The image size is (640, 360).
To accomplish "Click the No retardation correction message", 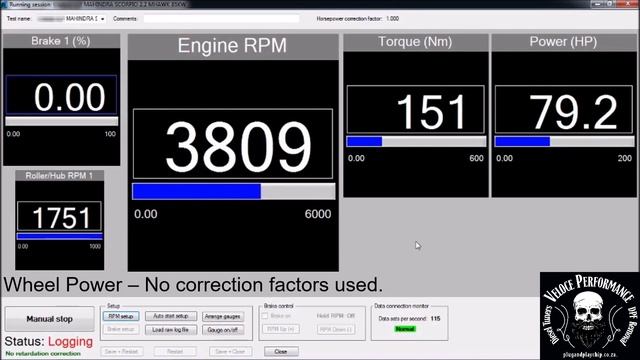I will [43, 354].
